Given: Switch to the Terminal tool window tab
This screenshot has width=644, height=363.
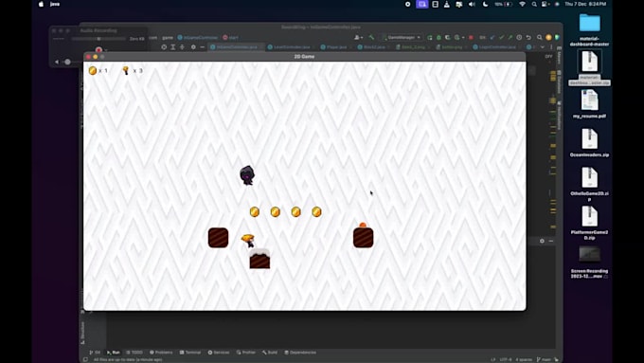Looking at the screenshot, I should point(190,353).
